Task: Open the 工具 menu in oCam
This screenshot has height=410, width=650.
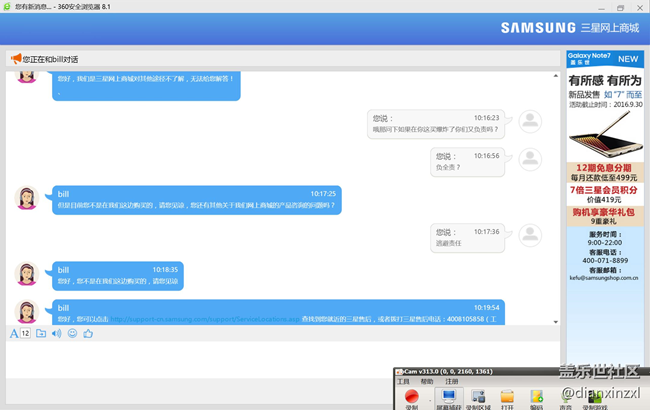Action: pyautogui.click(x=403, y=381)
